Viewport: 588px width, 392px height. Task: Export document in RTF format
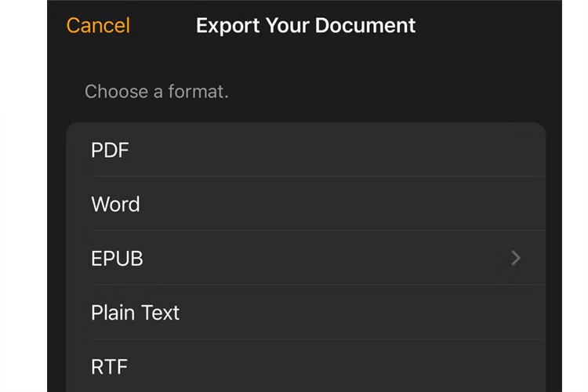coord(110,366)
